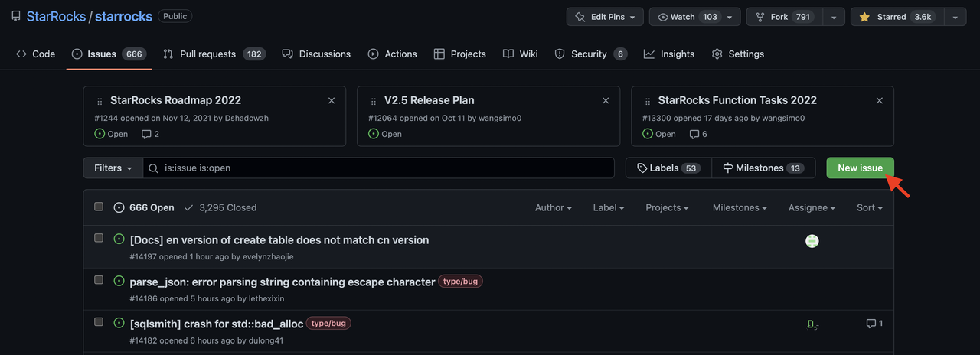980x355 pixels.
Task: Open pinned issue V2.5 Release Plan
Action: (x=429, y=100)
